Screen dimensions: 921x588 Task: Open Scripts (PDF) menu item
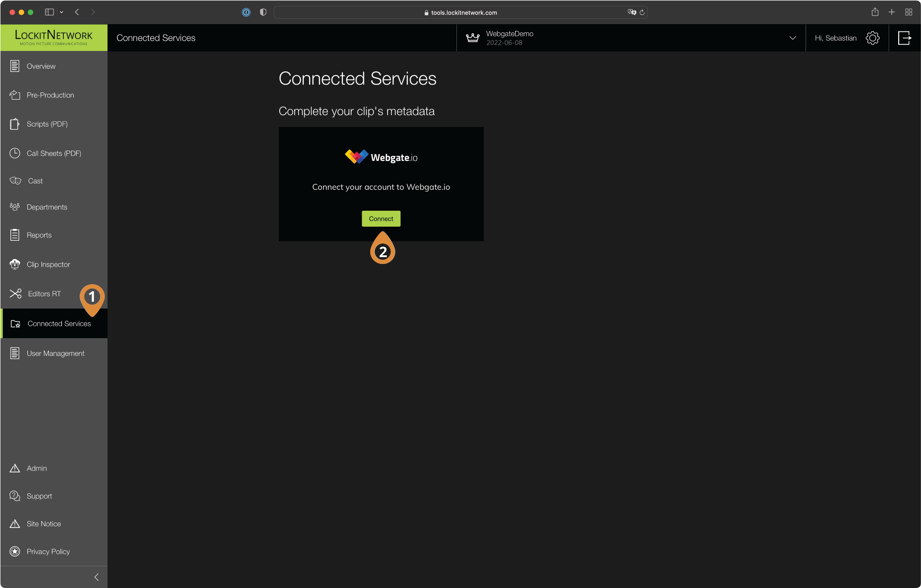54,124
